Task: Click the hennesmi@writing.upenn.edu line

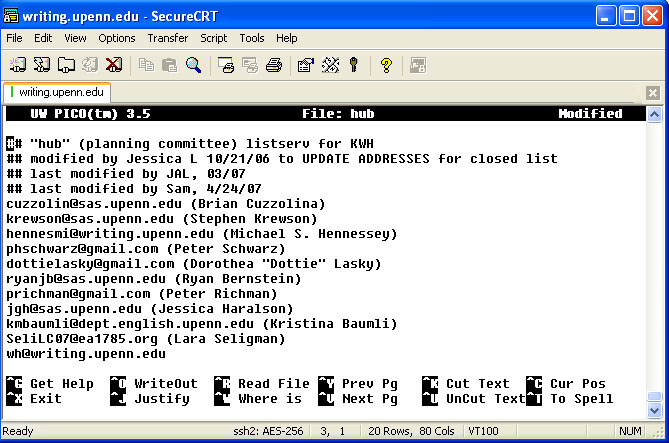Action: [x=202, y=233]
